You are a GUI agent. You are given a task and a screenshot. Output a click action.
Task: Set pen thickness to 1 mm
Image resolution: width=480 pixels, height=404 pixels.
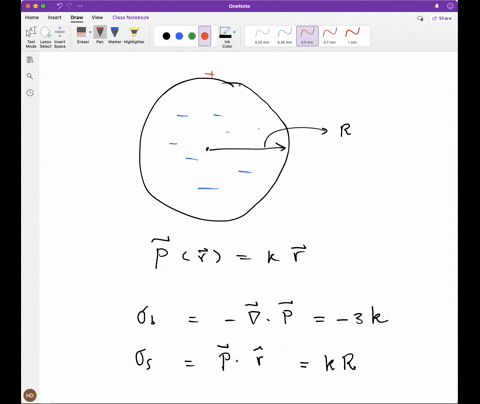352,36
